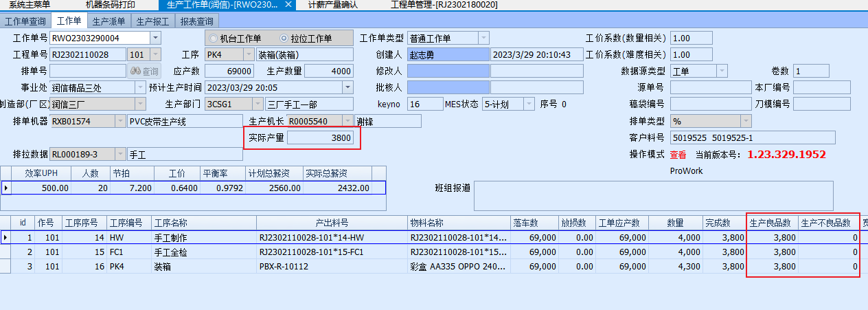Open the 数据源类型 dropdown
Image resolution: width=868 pixels, height=310 pixels.
click(722, 71)
